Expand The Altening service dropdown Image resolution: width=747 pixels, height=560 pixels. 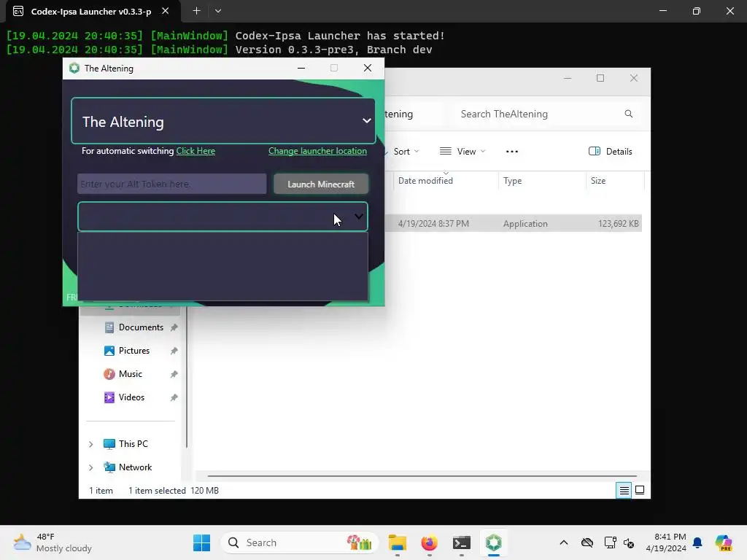(x=223, y=121)
